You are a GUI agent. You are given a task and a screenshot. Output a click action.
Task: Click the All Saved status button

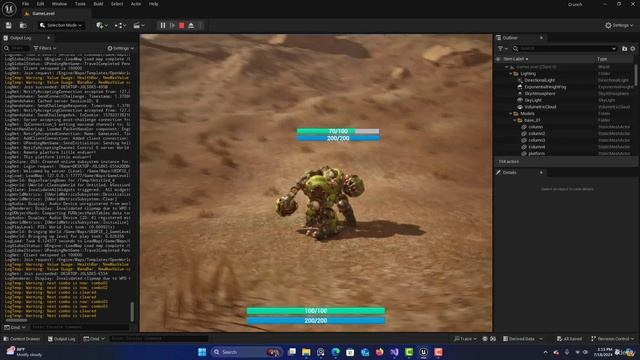569,339
